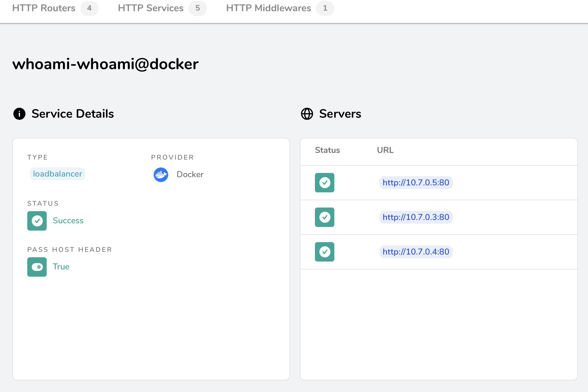Follow the http://10.7.0.4:80 server link
This screenshot has width=588, height=392.
[416, 252]
